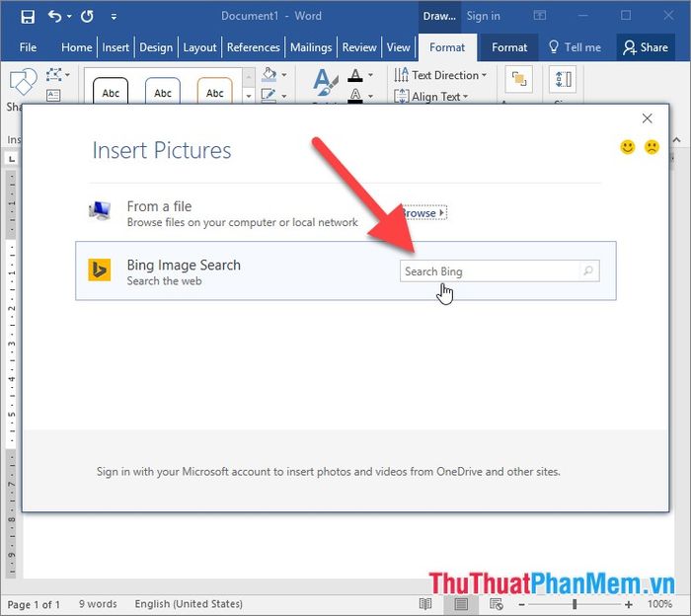Viewport: 691px width, 616px height.
Task: Open the Layout ribbon tab
Action: point(199,47)
